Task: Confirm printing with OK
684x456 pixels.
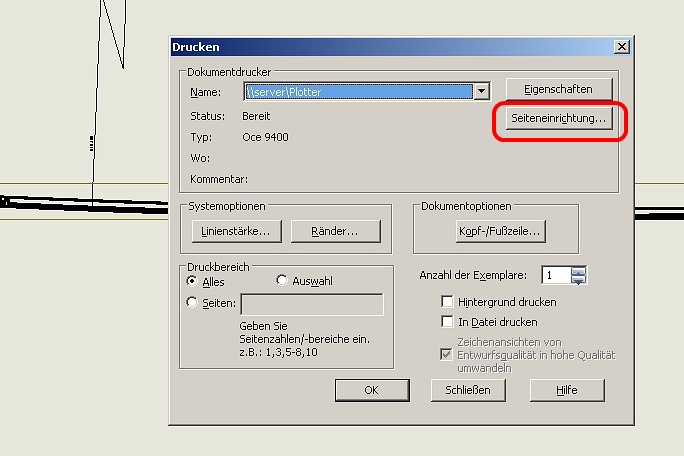Action: pyautogui.click(x=372, y=390)
